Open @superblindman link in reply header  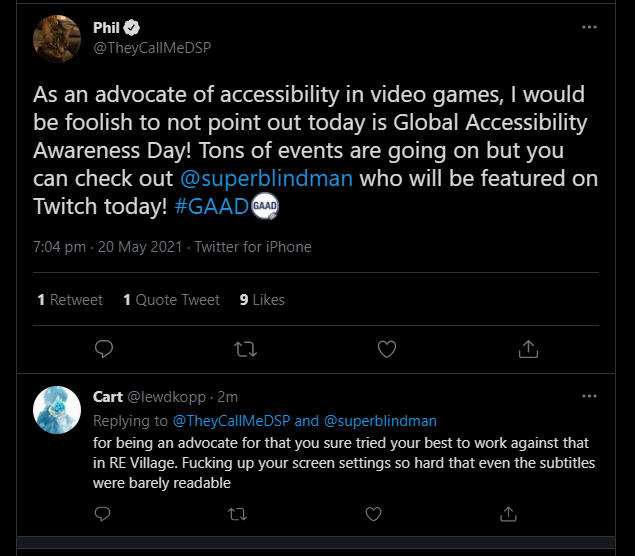tap(380, 421)
